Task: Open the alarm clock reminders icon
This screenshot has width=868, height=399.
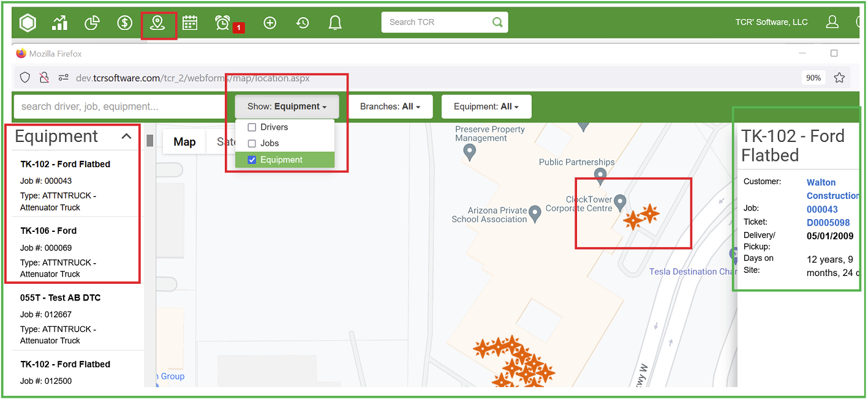Action: coord(222,23)
